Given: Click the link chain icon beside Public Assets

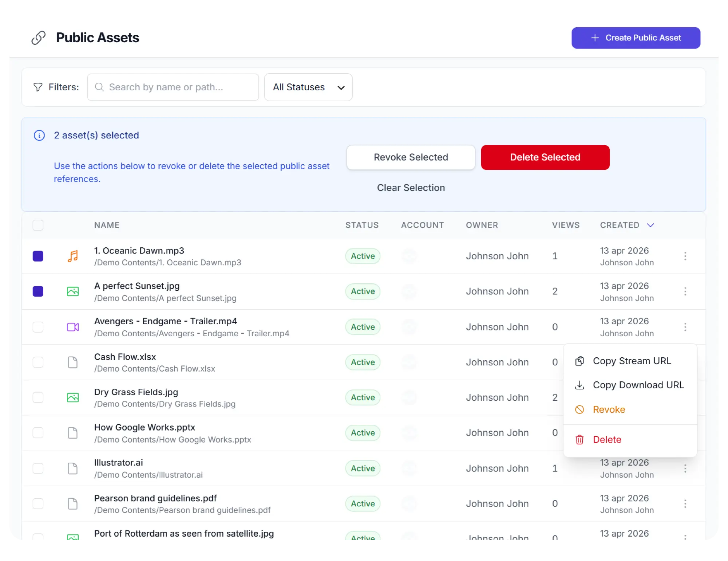Looking at the screenshot, I should (38, 38).
